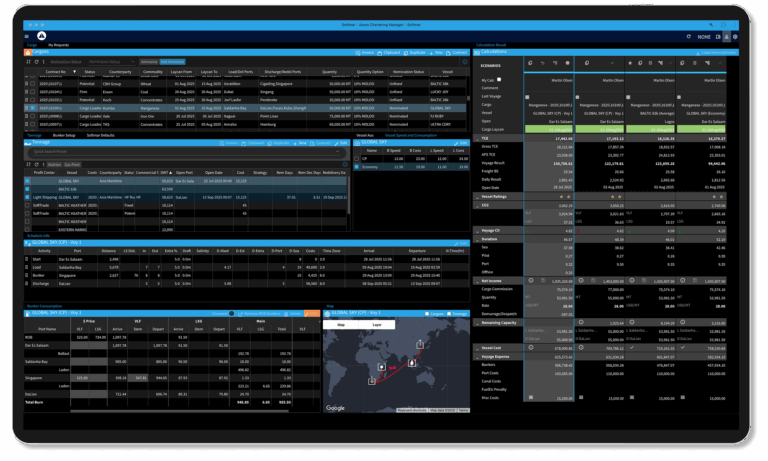Click the copy icon in fourth scenario column

(x=682, y=63)
